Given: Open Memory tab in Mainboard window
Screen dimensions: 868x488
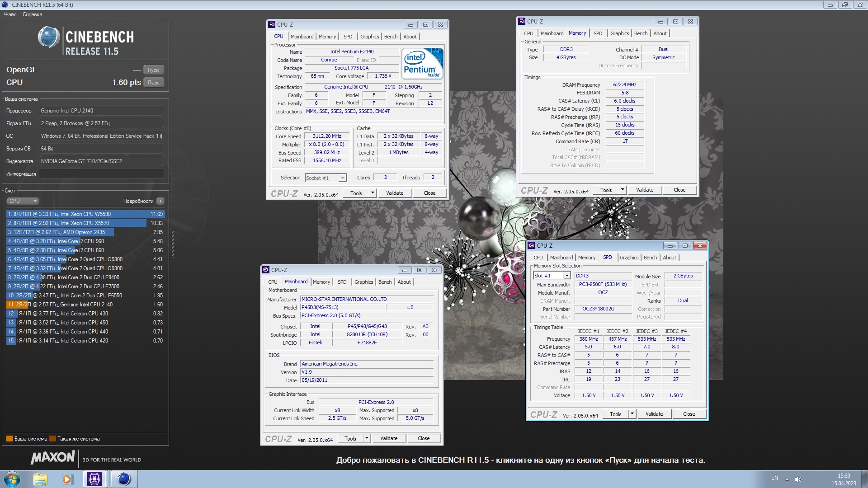Looking at the screenshot, I should [321, 282].
